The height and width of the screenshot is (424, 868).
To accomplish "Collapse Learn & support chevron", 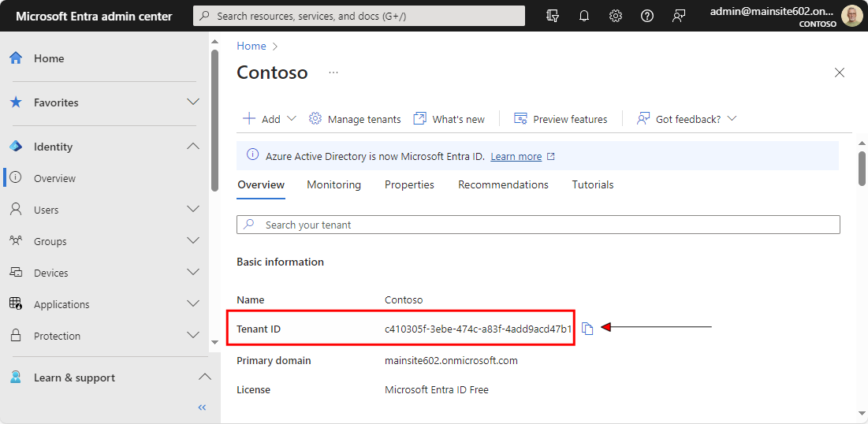I will pos(205,378).
